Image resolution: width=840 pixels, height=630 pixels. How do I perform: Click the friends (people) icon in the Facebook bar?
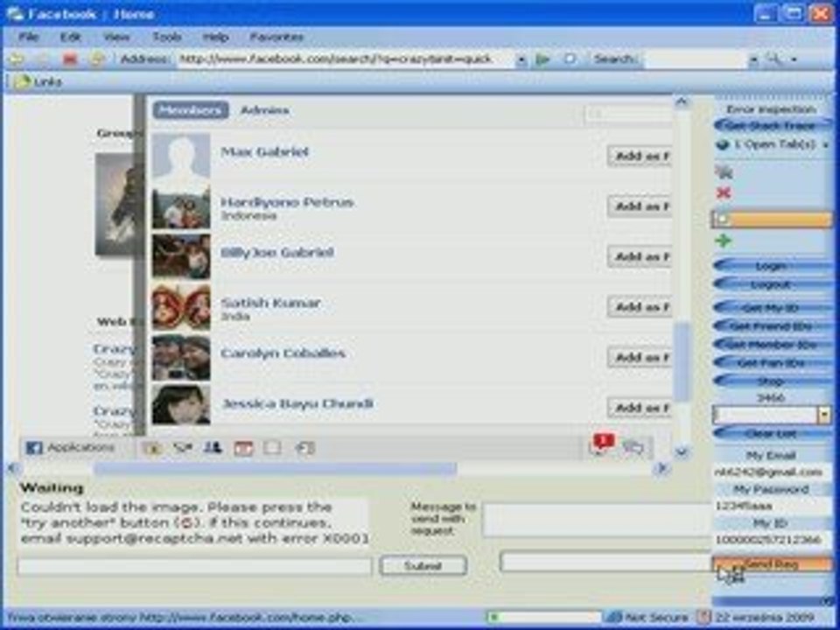point(213,447)
